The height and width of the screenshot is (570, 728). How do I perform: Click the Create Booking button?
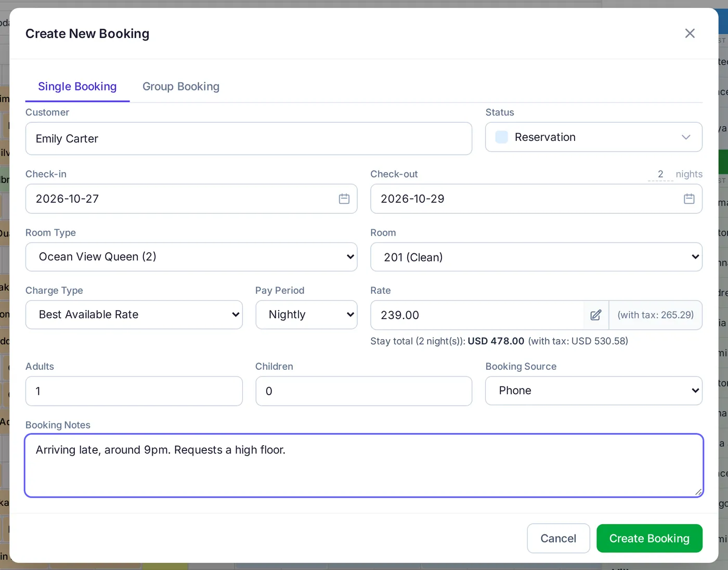pyautogui.click(x=649, y=538)
